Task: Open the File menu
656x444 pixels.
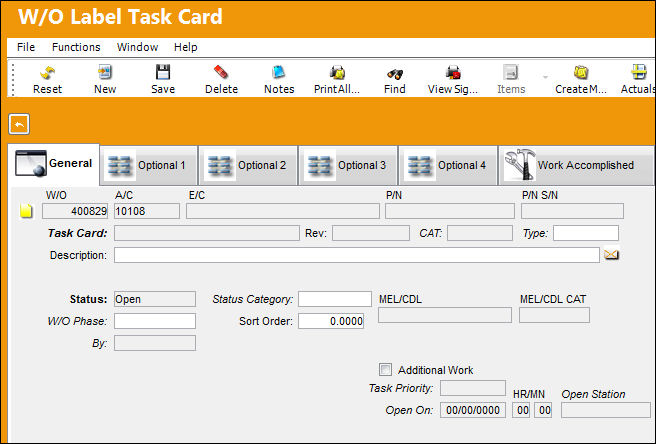Action: click(x=26, y=47)
